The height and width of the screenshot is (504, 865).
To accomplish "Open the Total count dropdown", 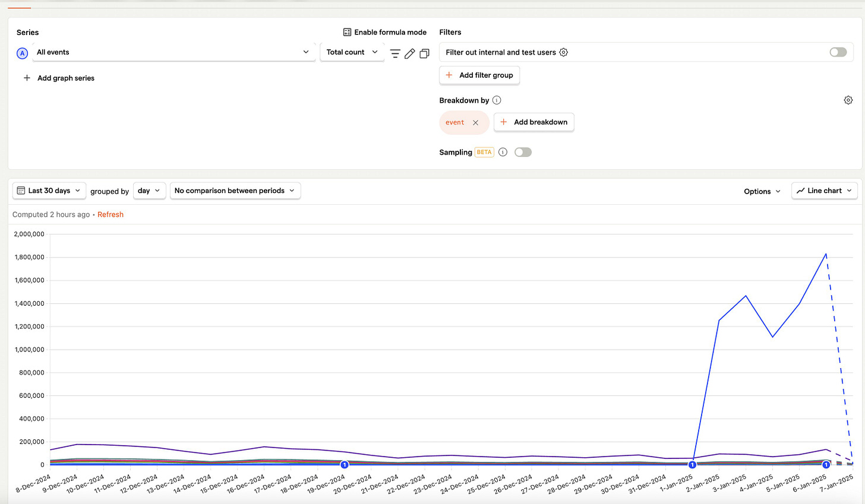I will tap(352, 52).
